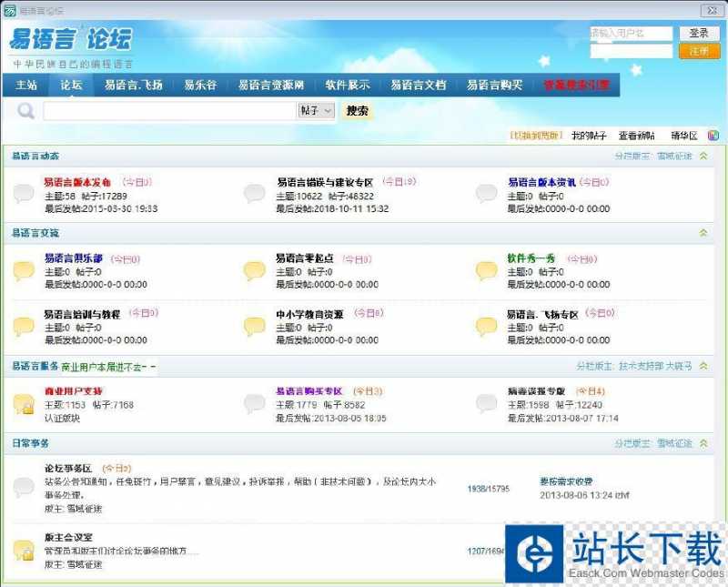Open the 帖子 search type dropdown
728x587 pixels.
pos(316,110)
